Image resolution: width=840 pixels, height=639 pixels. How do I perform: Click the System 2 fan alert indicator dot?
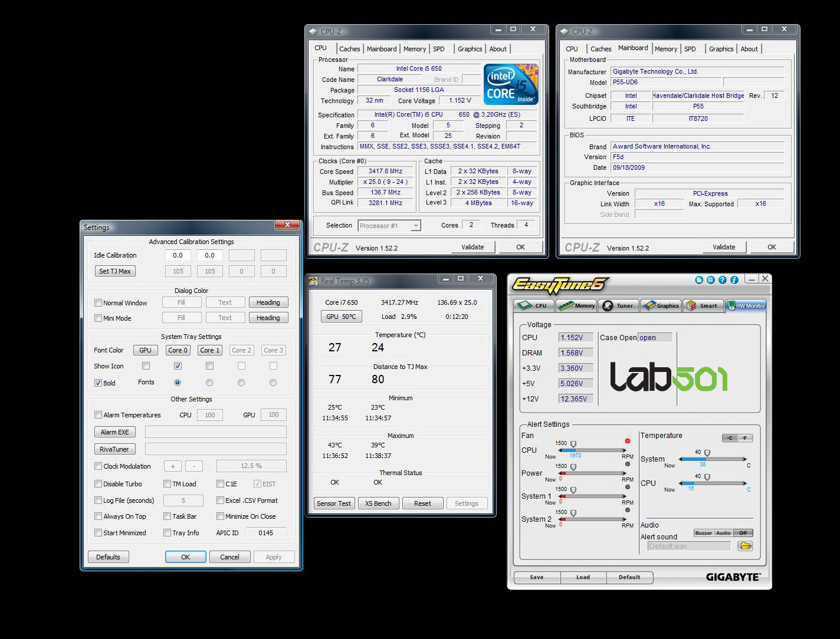627,510
